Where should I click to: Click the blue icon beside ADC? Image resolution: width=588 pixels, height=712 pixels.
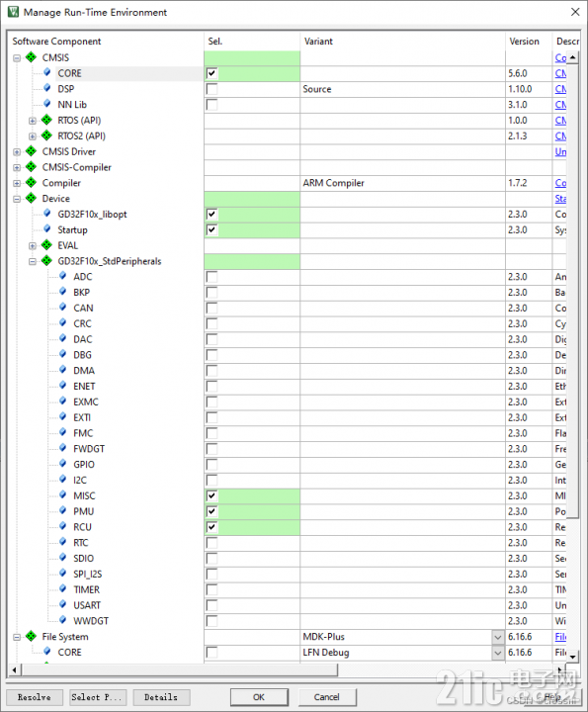[x=63, y=276]
